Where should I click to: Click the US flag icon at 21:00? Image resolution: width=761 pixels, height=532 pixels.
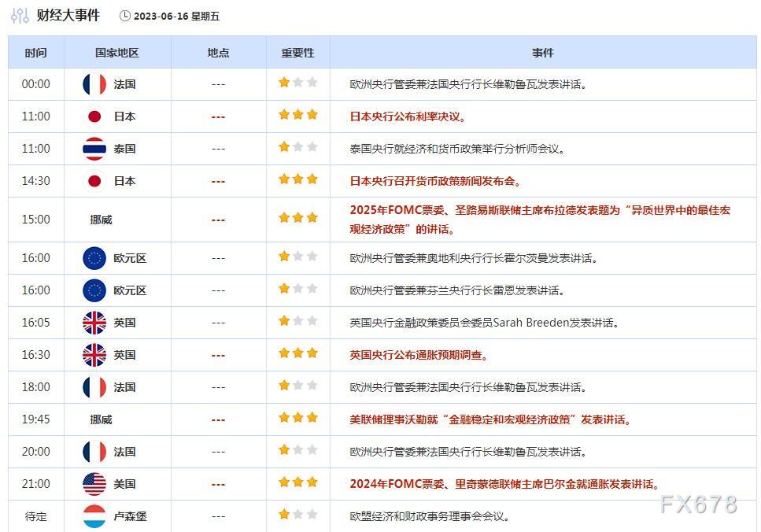coord(94,484)
